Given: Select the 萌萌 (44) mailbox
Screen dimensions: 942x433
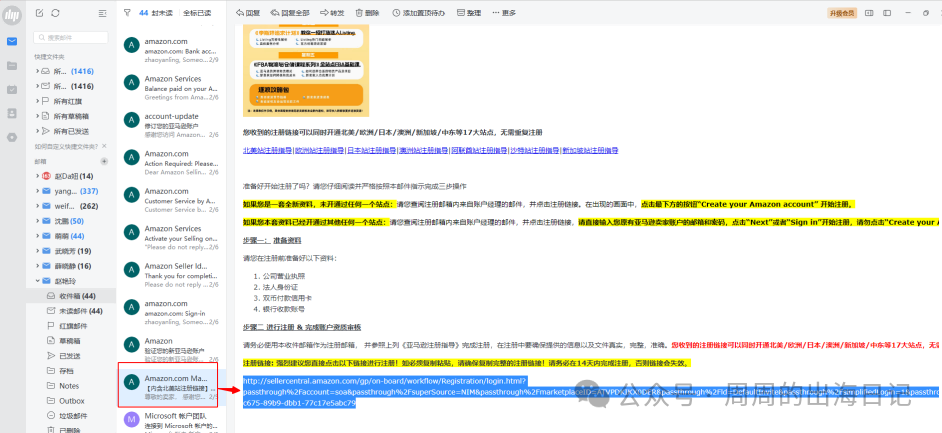Looking at the screenshot, I should click(71, 236).
